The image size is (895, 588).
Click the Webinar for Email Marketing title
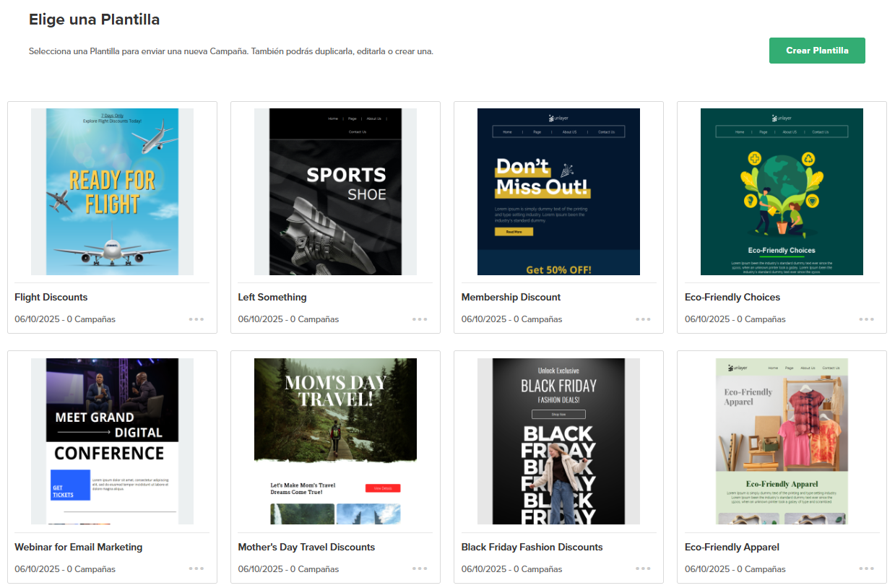pos(78,547)
